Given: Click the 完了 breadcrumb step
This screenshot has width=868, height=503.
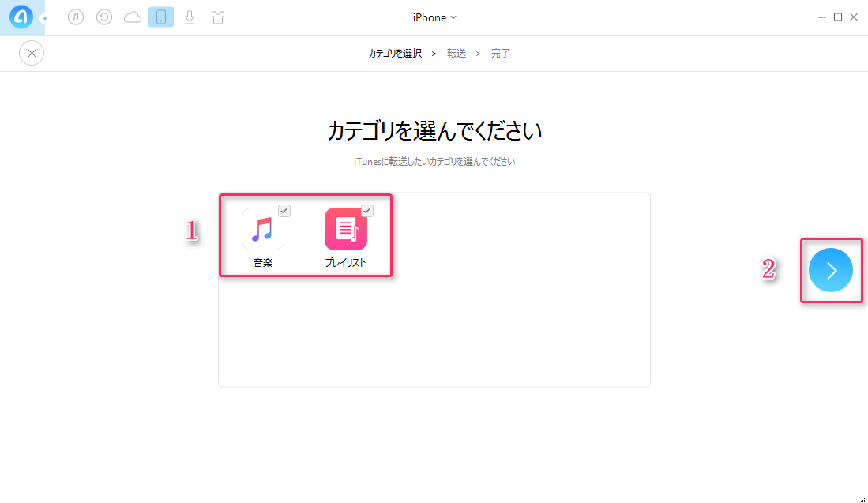Looking at the screenshot, I should [x=501, y=54].
